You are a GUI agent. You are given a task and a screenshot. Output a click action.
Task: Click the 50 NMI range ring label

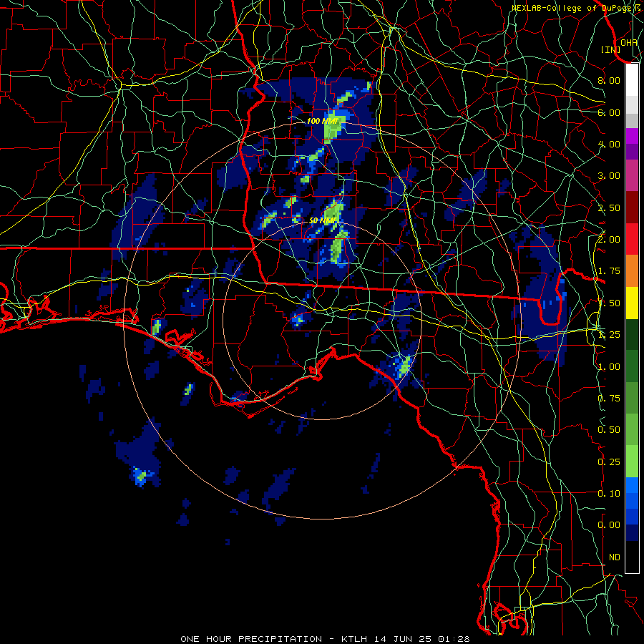click(x=322, y=220)
